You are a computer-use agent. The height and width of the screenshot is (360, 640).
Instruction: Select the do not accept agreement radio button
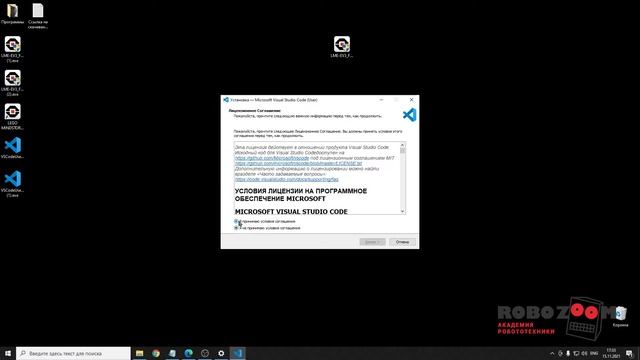click(236, 228)
